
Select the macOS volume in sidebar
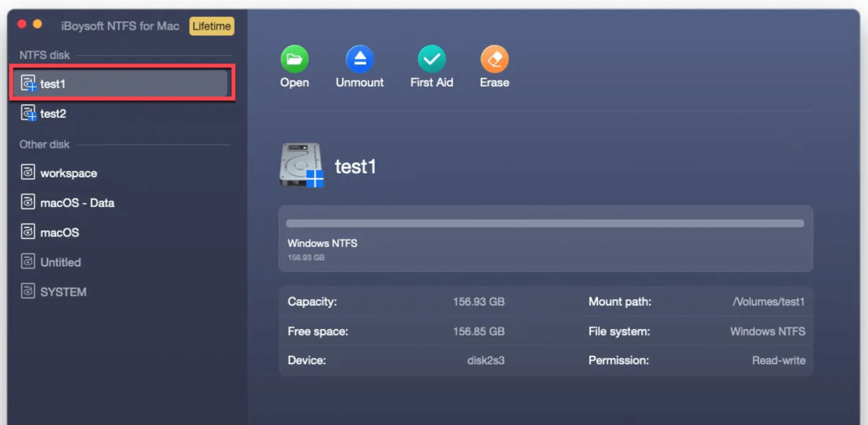coord(59,232)
